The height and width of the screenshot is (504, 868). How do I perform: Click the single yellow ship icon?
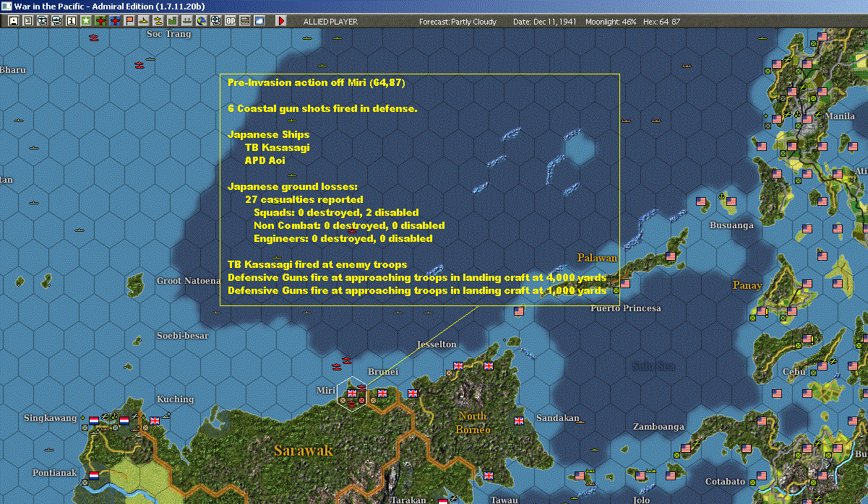point(144,21)
